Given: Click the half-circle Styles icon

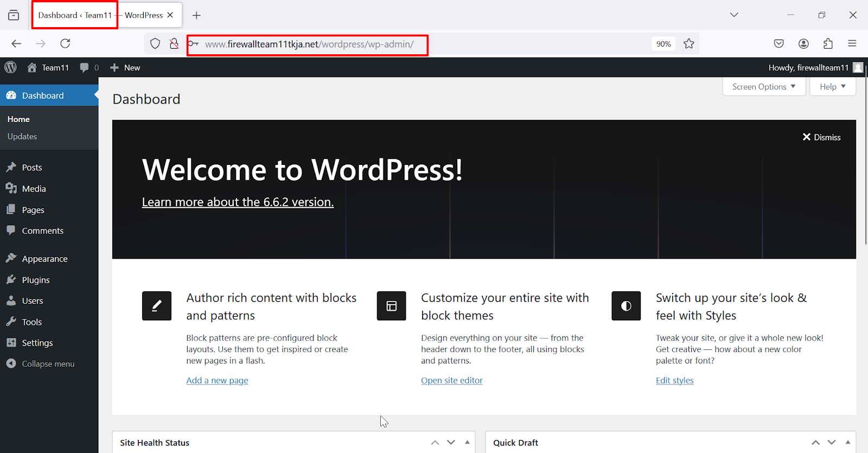Looking at the screenshot, I should pos(626,306).
